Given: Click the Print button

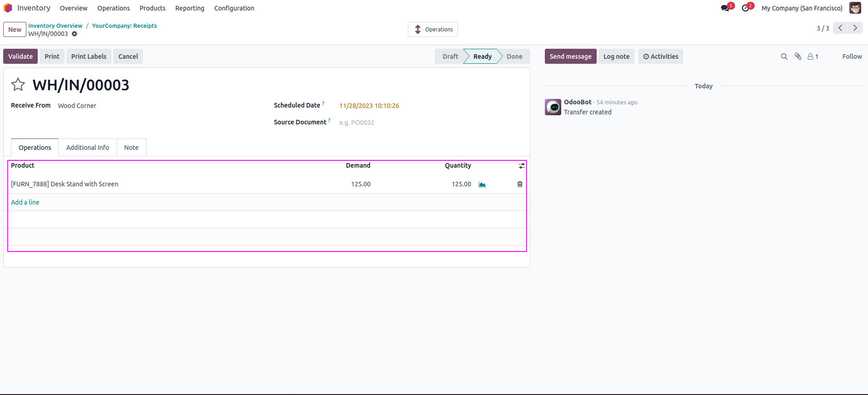Looking at the screenshot, I should coord(52,56).
